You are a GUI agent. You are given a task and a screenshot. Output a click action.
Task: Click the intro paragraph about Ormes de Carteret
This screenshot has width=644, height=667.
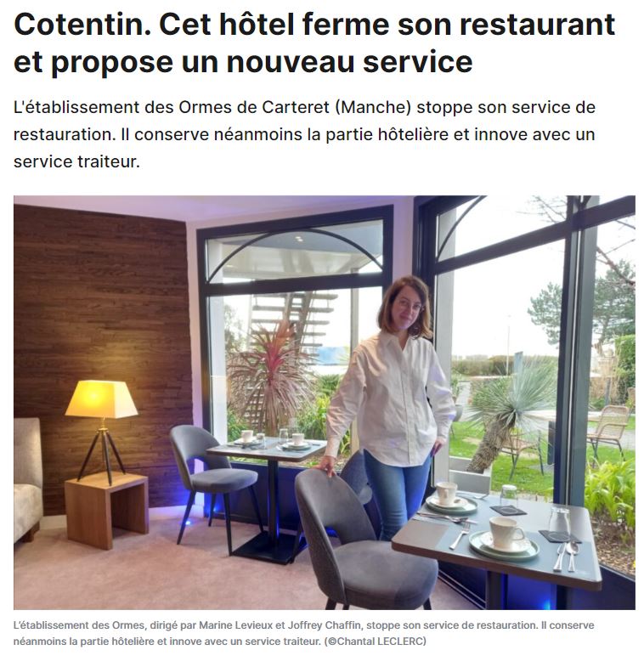[x=304, y=134]
